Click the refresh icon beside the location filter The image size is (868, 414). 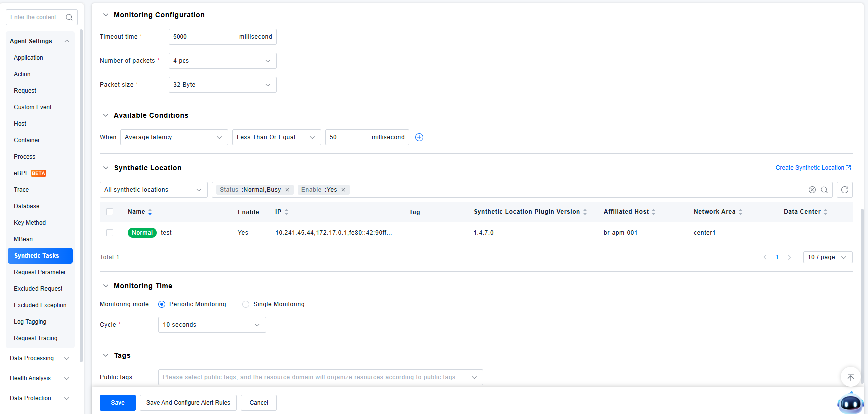point(844,190)
